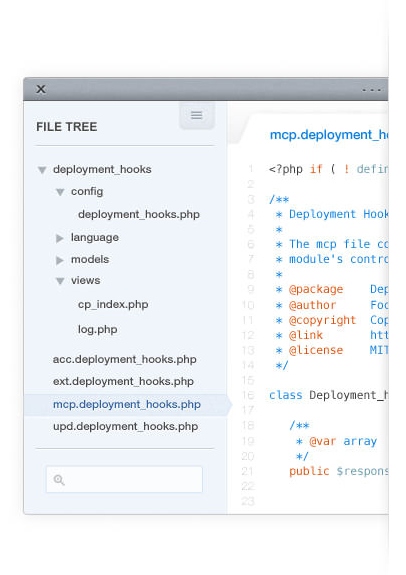
Task: Click the FILE TREE heading
Action: pos(67,127)
